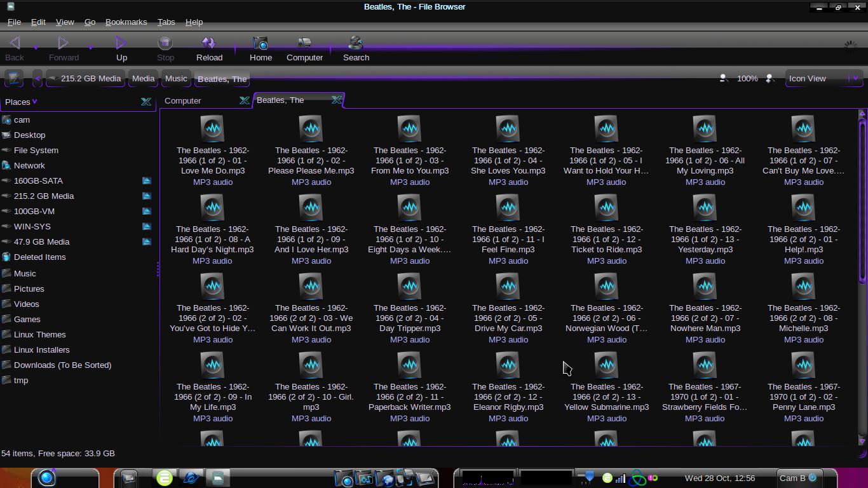Select the Help!.mp3 file icon
This screenshot has height=488, width=868.
click(803, 207)
